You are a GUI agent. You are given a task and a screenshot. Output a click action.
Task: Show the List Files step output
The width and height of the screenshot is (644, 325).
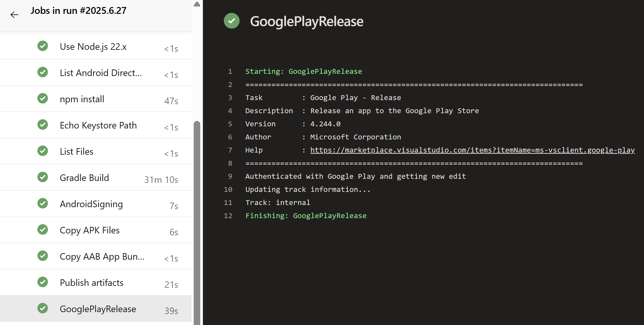(77, 152)
